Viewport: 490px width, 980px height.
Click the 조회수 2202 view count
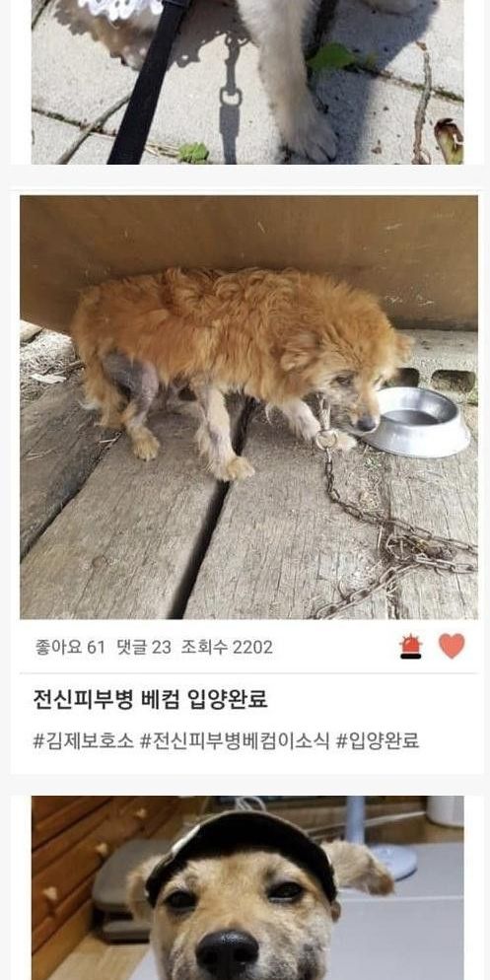coord(227,648)
